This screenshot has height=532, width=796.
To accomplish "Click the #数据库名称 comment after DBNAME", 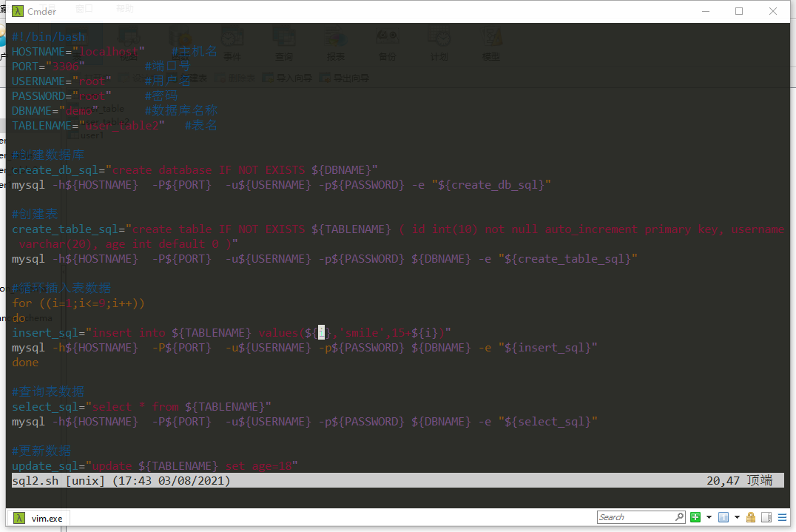I will tap(181, 111).
